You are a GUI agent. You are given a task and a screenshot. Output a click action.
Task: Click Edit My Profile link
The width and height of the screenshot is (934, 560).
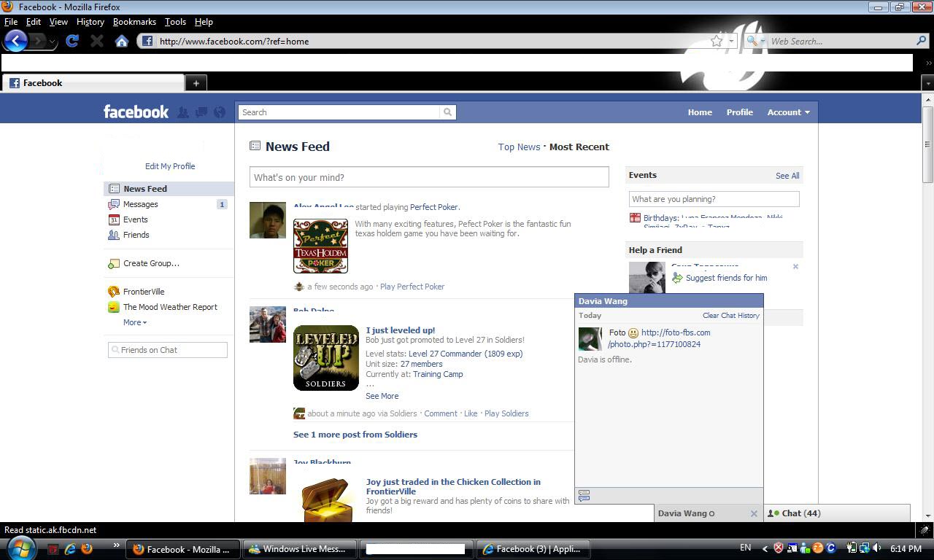coord(170,166)
